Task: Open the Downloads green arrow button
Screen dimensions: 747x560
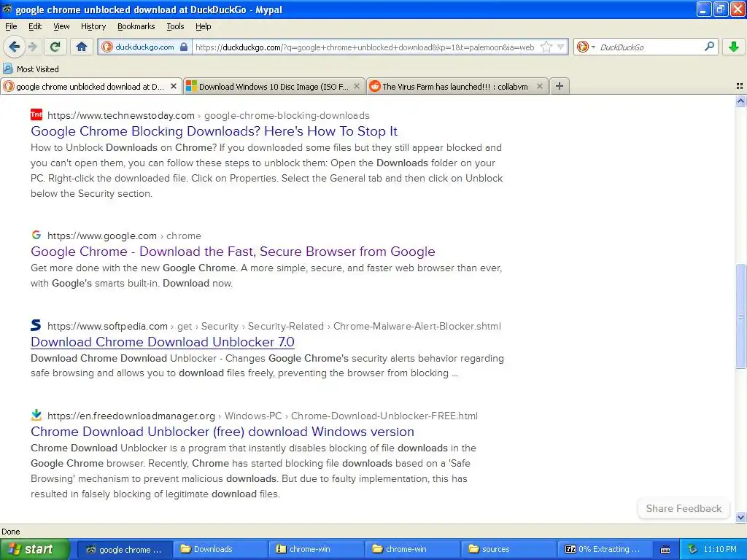Action: point(734,47)
